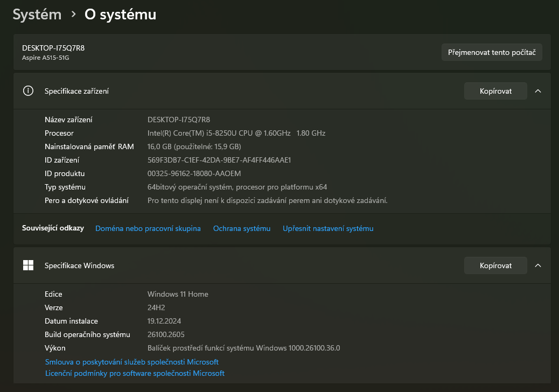Screen dimensions: 559x392
Task: Copy Windows specifications with Kopírovat button
Action: tap(495, 265)
